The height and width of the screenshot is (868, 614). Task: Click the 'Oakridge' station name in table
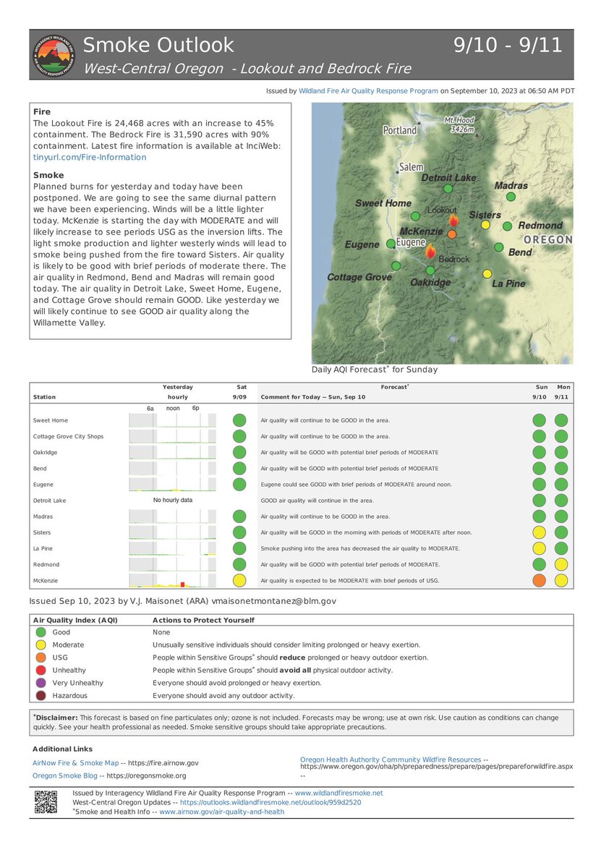point(45,452)
